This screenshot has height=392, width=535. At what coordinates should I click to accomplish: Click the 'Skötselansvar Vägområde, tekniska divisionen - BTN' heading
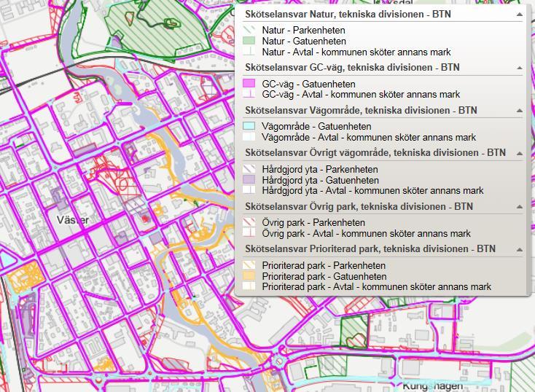(x=361, y=111)
